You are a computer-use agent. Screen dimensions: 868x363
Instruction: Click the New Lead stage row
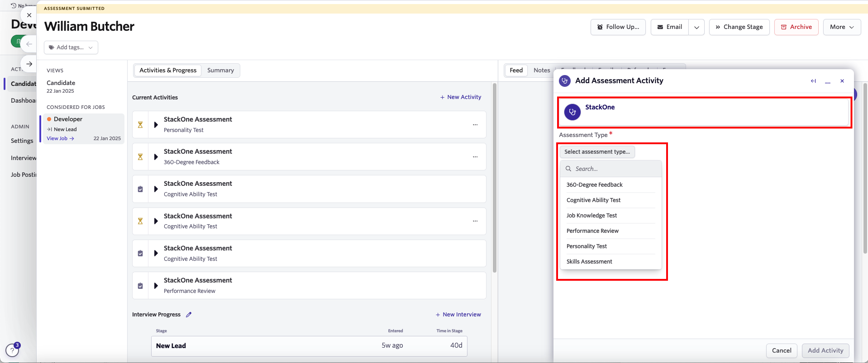[309, 346]
